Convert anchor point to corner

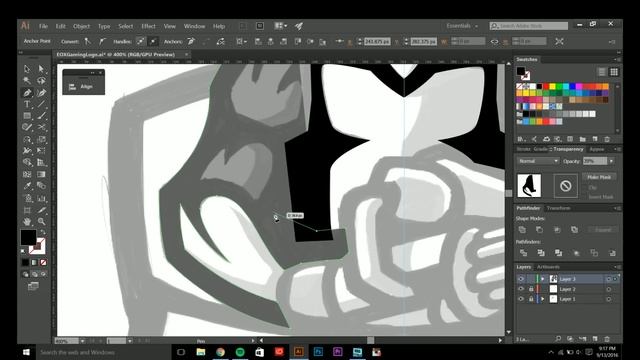[88, 41]
